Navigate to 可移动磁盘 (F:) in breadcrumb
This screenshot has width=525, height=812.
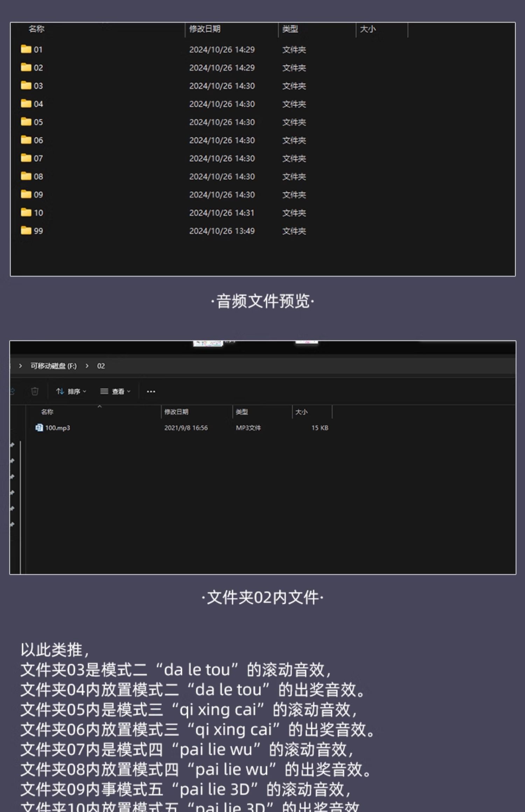point(54,366)
